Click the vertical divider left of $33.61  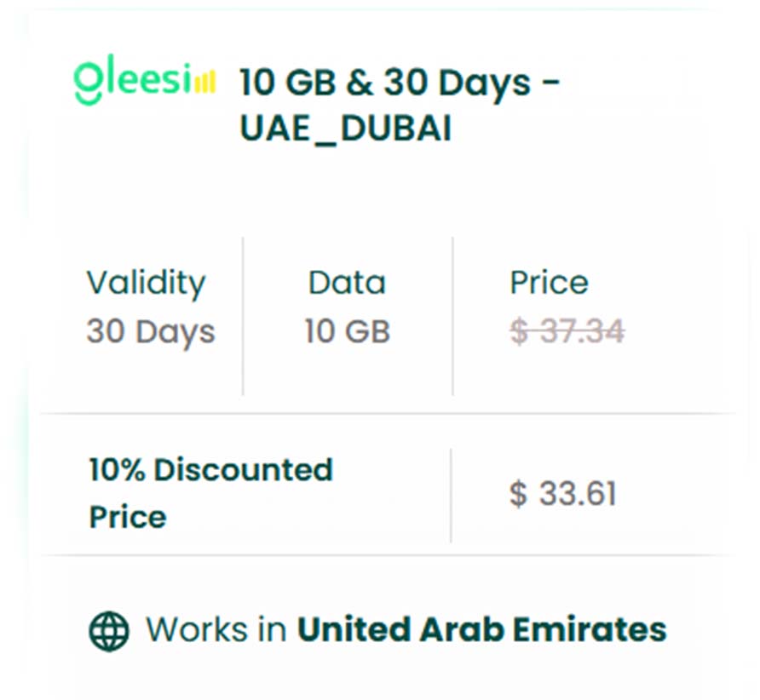[x=451, y=495]
